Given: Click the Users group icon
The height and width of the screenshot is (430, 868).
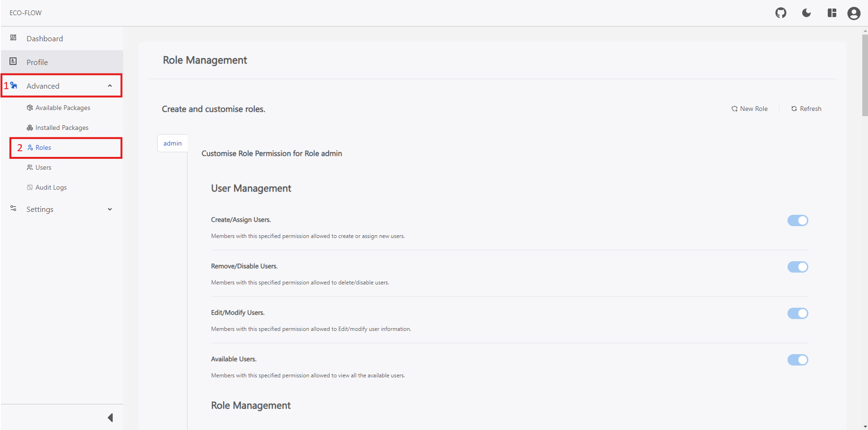Looking at the screenshot, I should [x=30, y=167].
